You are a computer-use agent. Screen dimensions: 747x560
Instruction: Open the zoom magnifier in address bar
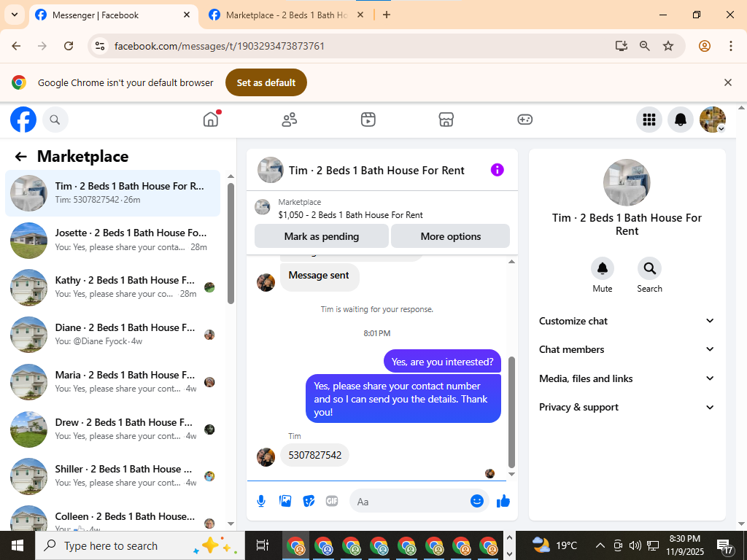[645, 46]
